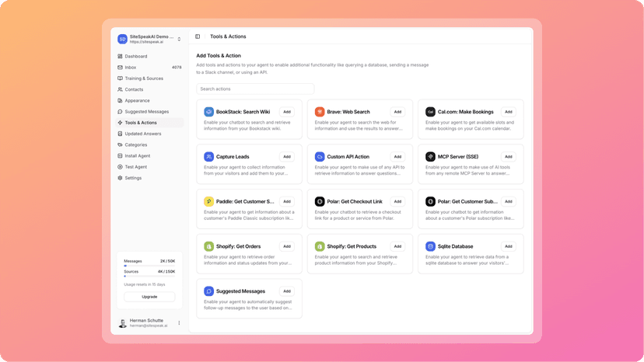Click the Updated Answers icon

pos(120,134)
